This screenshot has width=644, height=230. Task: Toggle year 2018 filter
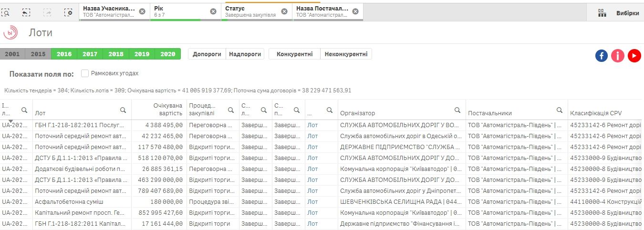pyautogui.click(x=116, y=54)
